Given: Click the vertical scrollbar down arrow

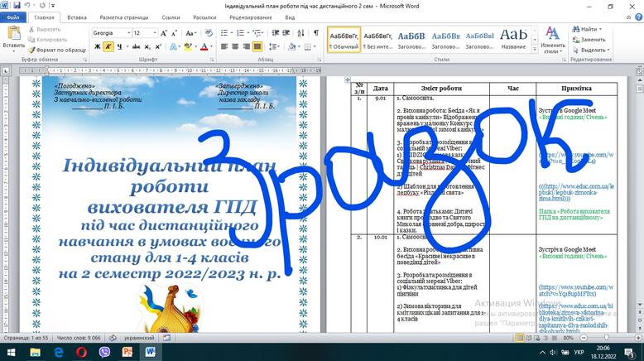Looking at the screenshot, I should click(x=640, y=305).
